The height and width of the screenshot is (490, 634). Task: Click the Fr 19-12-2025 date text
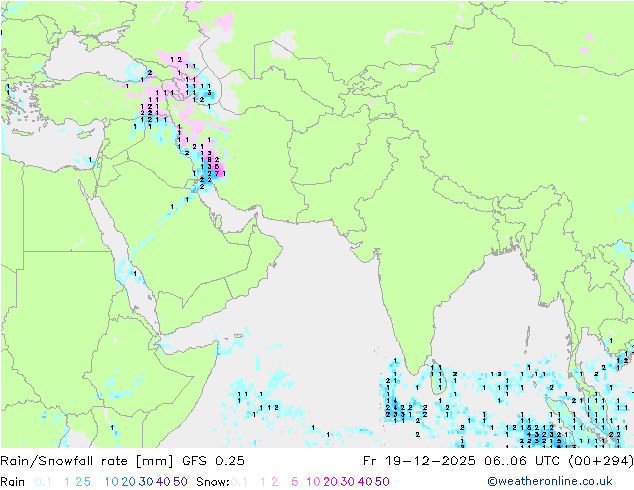point(419,460)
